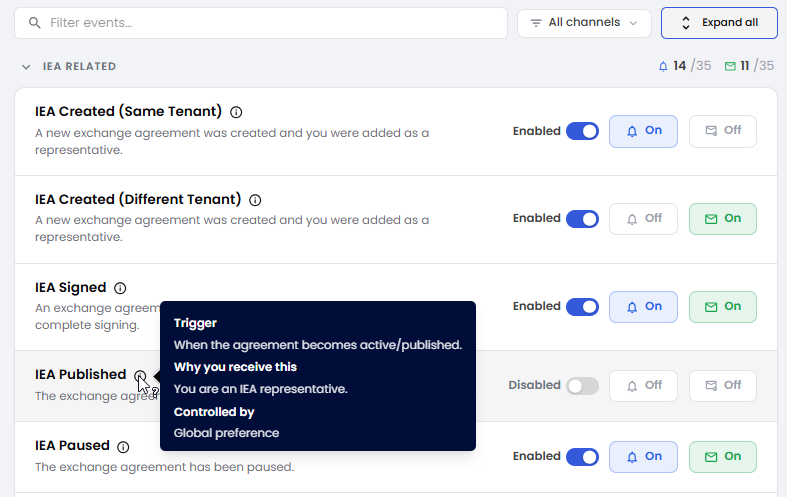This screenshot has height=497, width=787.
Task: Open info icon beside IEA Created (Same Tenant)
Action: (x=236, y=112)
